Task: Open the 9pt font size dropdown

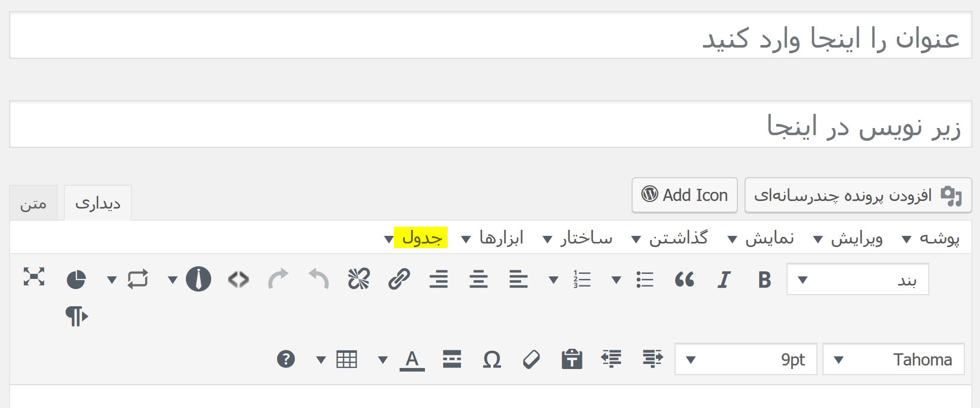Action: coord(746,360)
